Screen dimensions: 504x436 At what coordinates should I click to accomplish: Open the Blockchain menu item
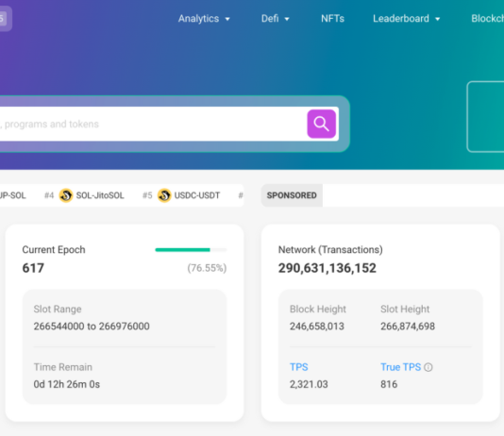(x=488, y=19)
